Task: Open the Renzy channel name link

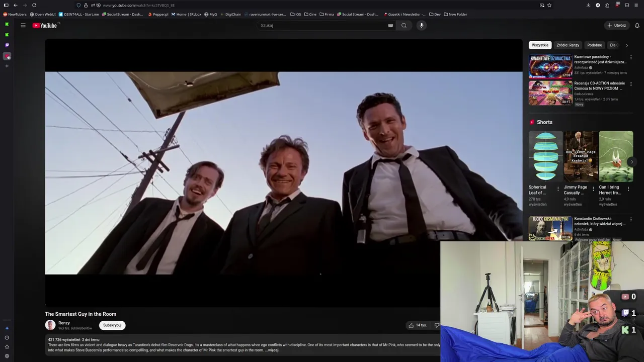Action: pyautogui.click(x=64, y=323)
